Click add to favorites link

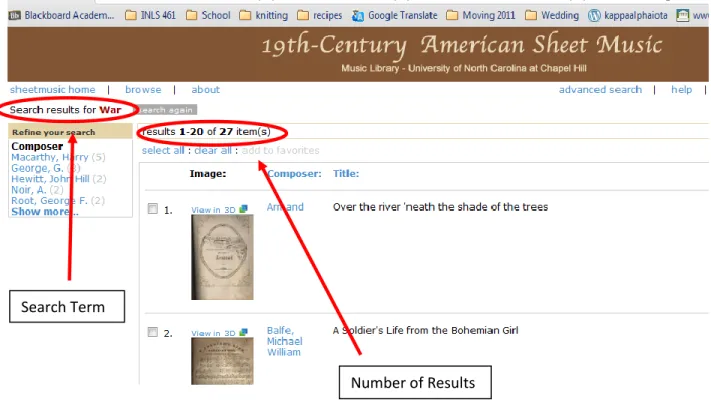click(280, 151)
